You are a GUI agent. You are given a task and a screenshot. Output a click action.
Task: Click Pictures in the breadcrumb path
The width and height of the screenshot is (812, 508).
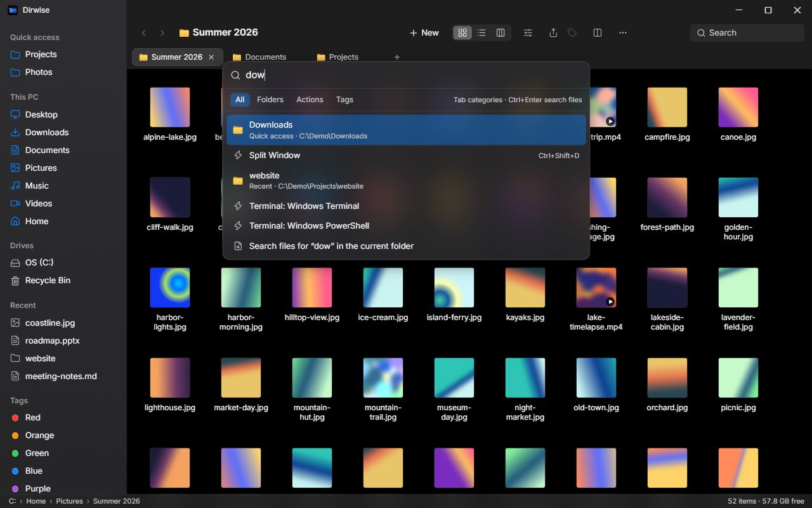click(x=69, y=501)
